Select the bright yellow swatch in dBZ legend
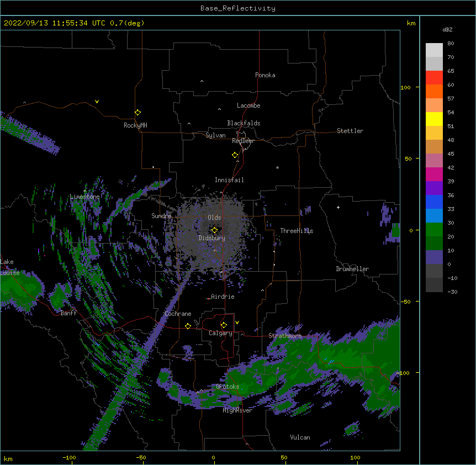476x465 pixels. tap(434, 119)
